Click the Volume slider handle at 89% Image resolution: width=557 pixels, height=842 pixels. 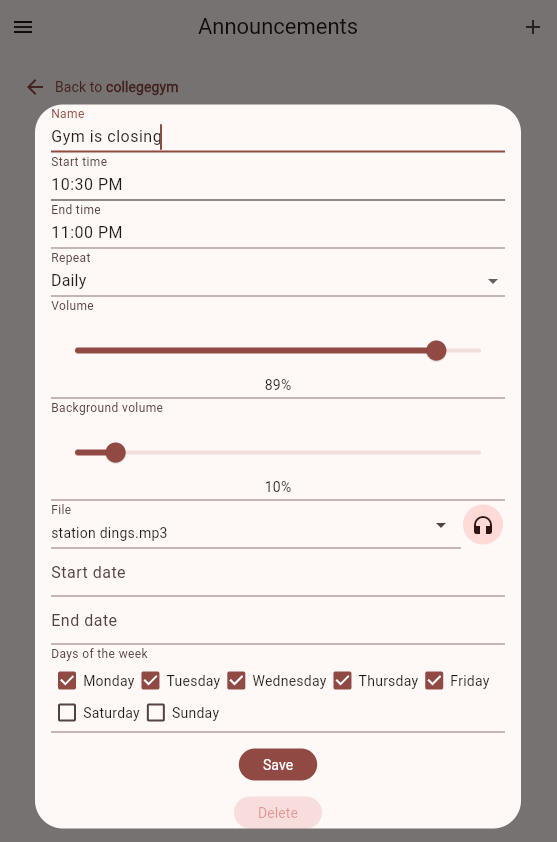tap(436, 351)
